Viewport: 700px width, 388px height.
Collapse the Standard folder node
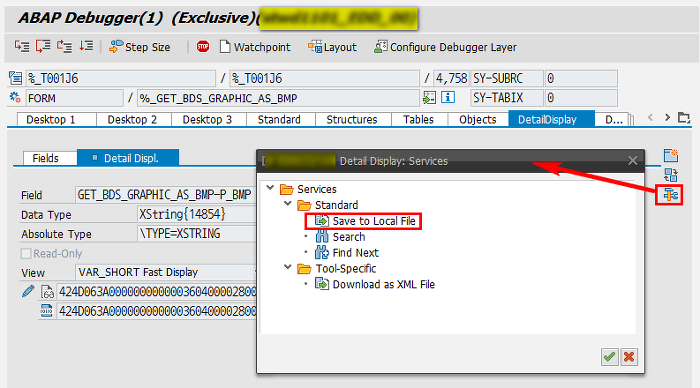click(288, 204)
